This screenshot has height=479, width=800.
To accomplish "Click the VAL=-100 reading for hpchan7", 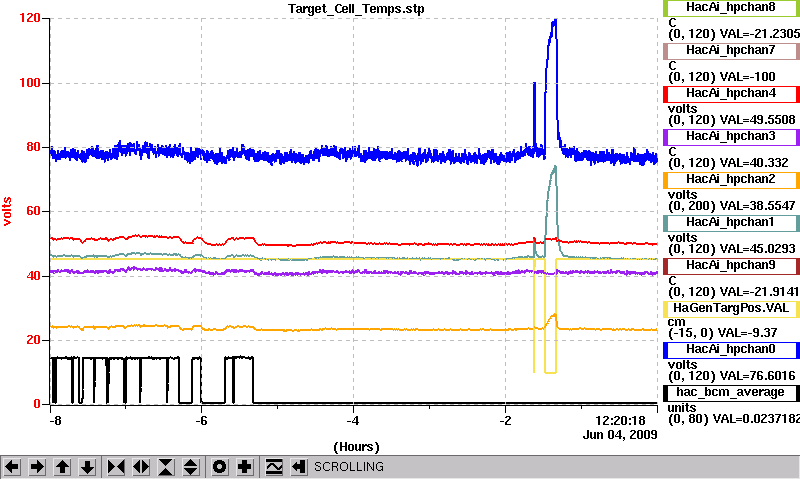I will pos(747,77).
